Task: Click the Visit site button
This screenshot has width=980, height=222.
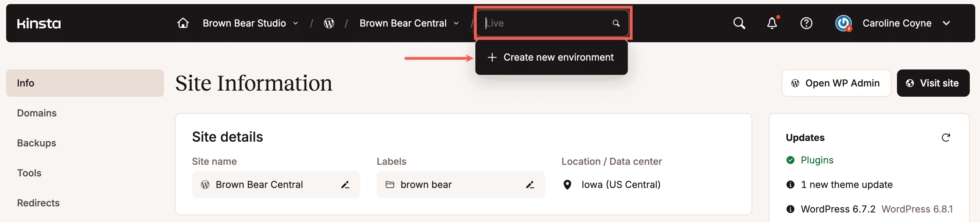Action: (x=933, y=83)
